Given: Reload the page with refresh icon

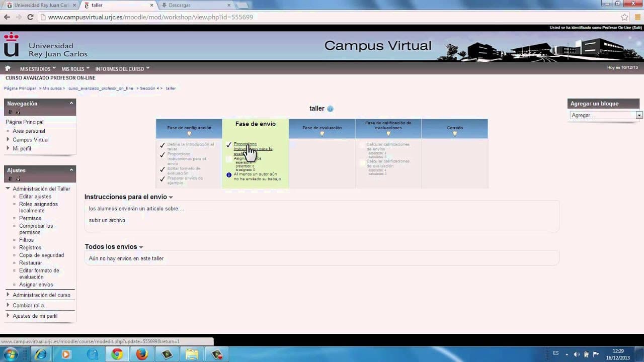Looking at the screenshot, I should pyautogui.click(x=30, y=17).
